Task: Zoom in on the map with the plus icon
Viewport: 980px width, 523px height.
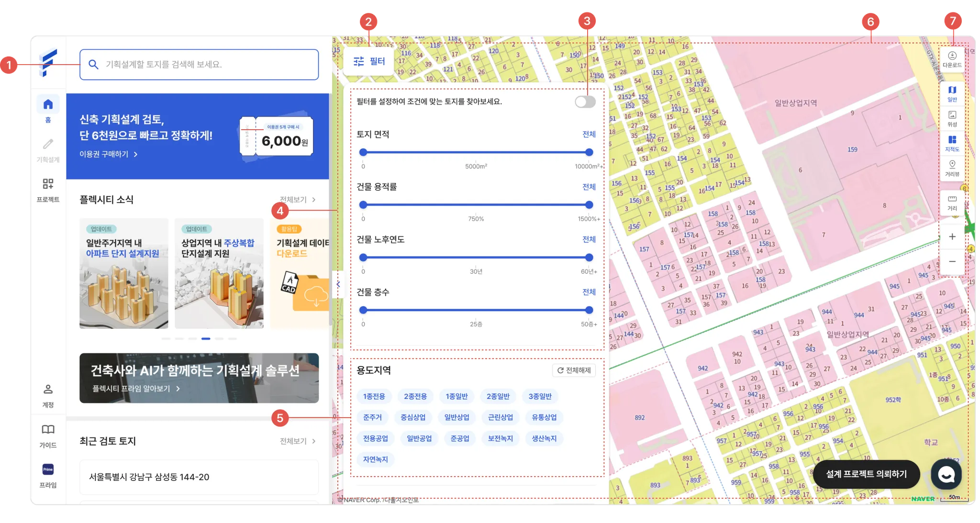Action: click(x=952, y=236)
